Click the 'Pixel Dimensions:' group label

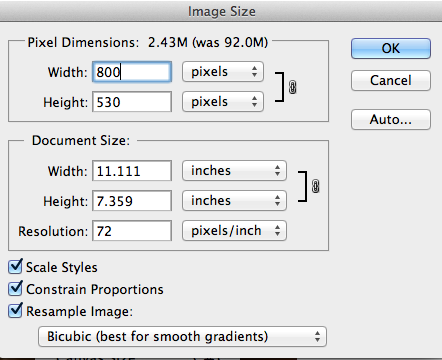[x=83, y=43]
